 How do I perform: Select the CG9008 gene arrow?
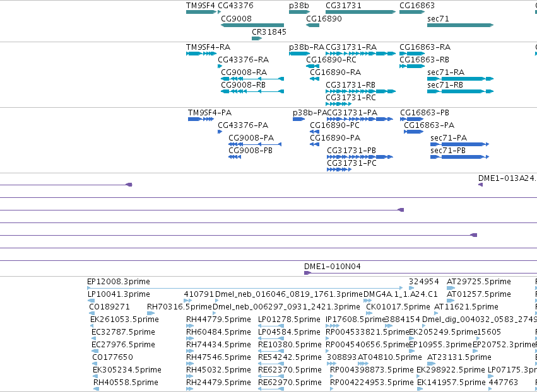(x=252, y=25)
